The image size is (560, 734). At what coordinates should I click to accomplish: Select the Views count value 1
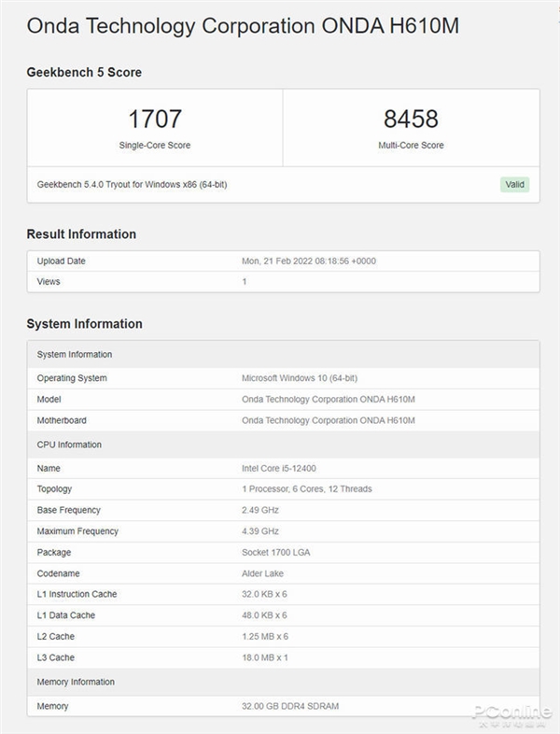(245, 281)
